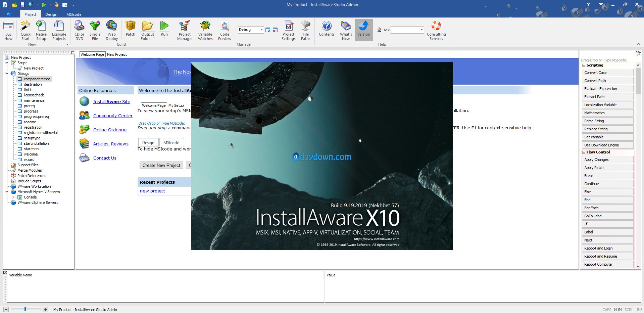Select the Set Variable command

[x=607, y=137]
